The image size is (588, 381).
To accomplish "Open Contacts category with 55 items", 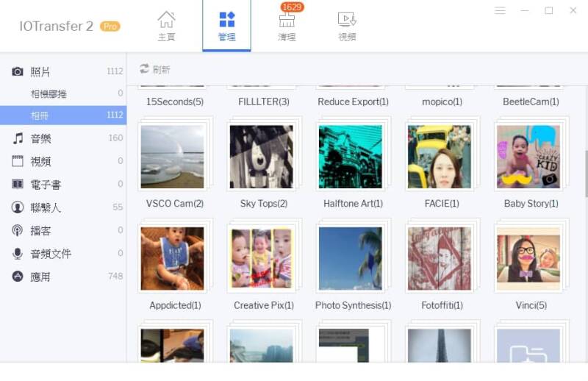I will (63, 207).
